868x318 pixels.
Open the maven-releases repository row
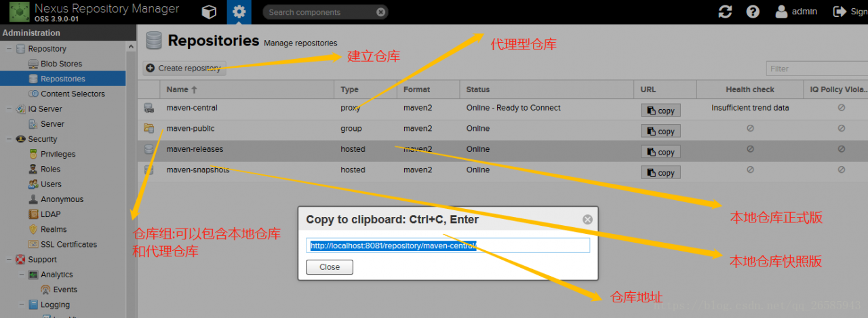click(x=502, y=149)
